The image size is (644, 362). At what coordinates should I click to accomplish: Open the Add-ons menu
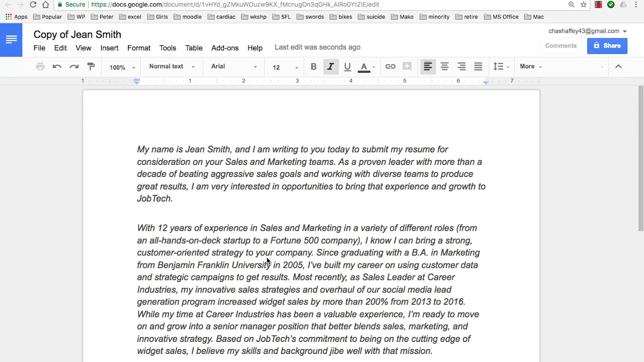point(225,48)
